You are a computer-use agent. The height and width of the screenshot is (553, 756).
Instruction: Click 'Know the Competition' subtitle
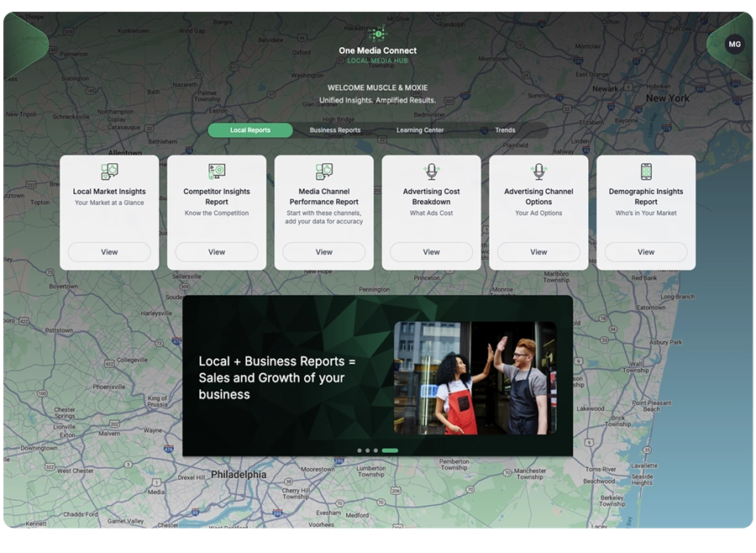217,213
